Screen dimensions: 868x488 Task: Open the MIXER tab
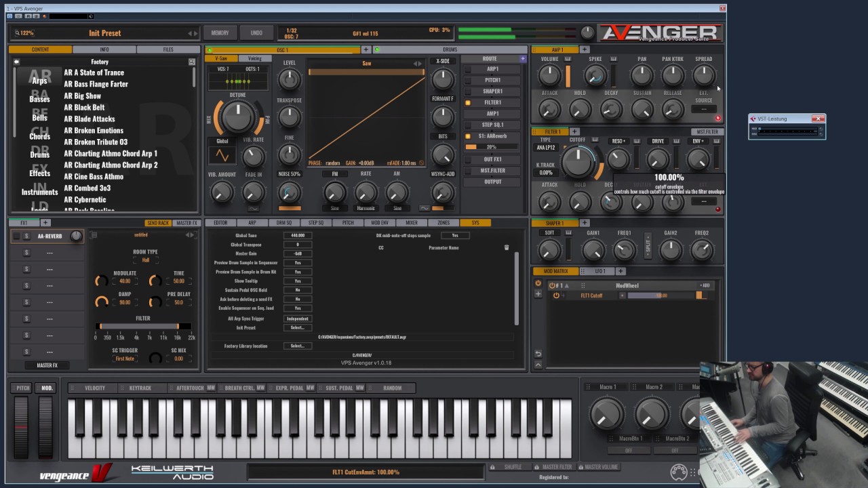click(x=412, y=222)
